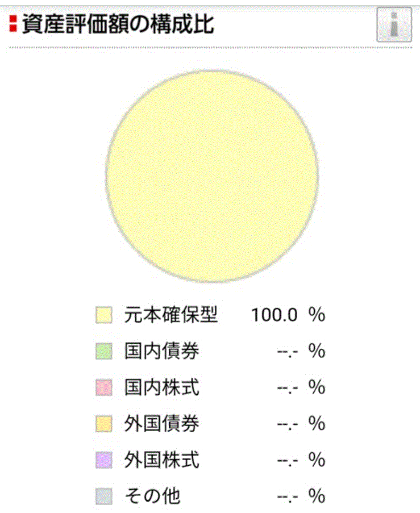Select the その他 gray color swatch

click(103, 497)
